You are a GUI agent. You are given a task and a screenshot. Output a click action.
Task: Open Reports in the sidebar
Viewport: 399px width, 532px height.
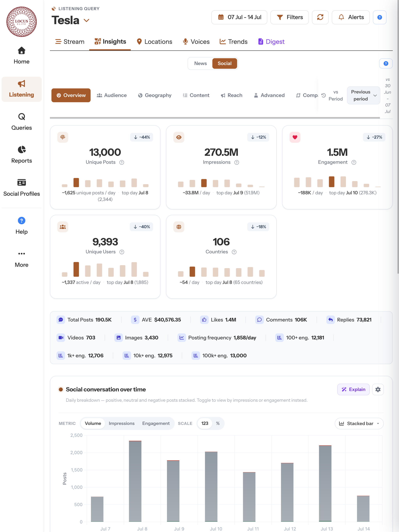pyautogui.click(x=21, y=155)
